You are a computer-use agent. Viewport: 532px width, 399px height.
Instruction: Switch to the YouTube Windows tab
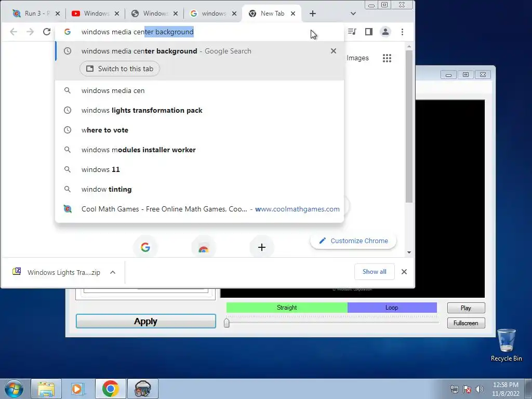click(x=95, y=13)
